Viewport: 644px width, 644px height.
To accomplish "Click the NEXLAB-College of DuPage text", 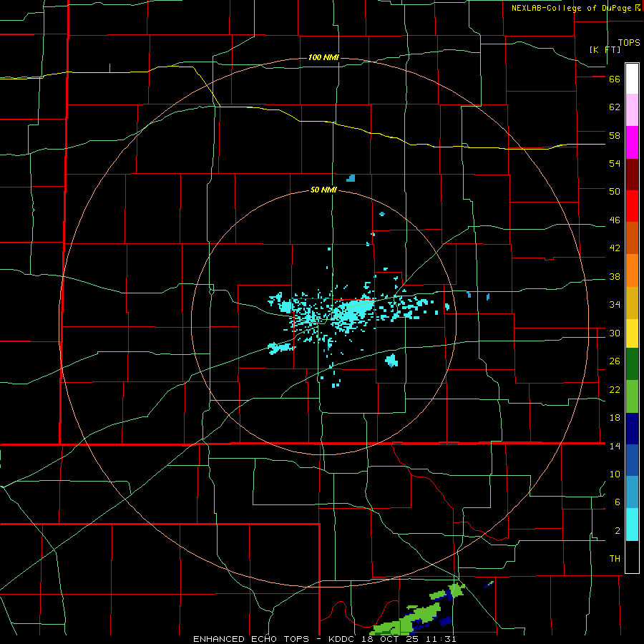I will (572, 8).
